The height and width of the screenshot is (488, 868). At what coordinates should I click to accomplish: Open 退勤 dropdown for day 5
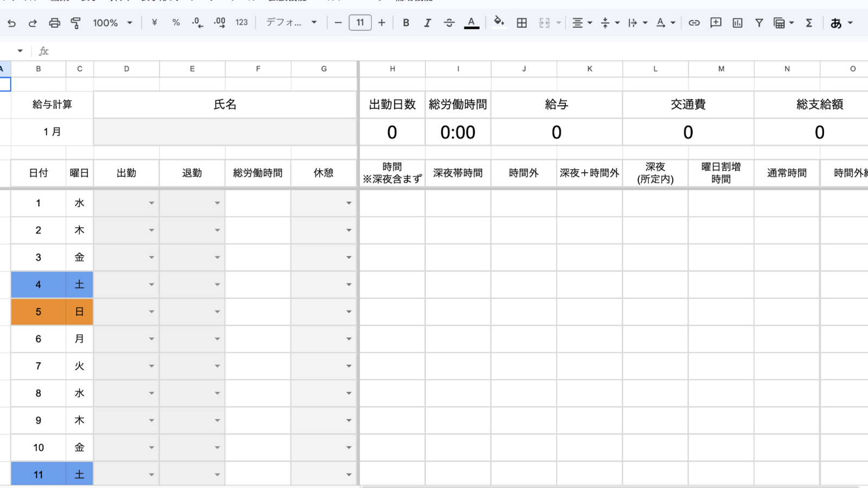[x=217, y=312]
